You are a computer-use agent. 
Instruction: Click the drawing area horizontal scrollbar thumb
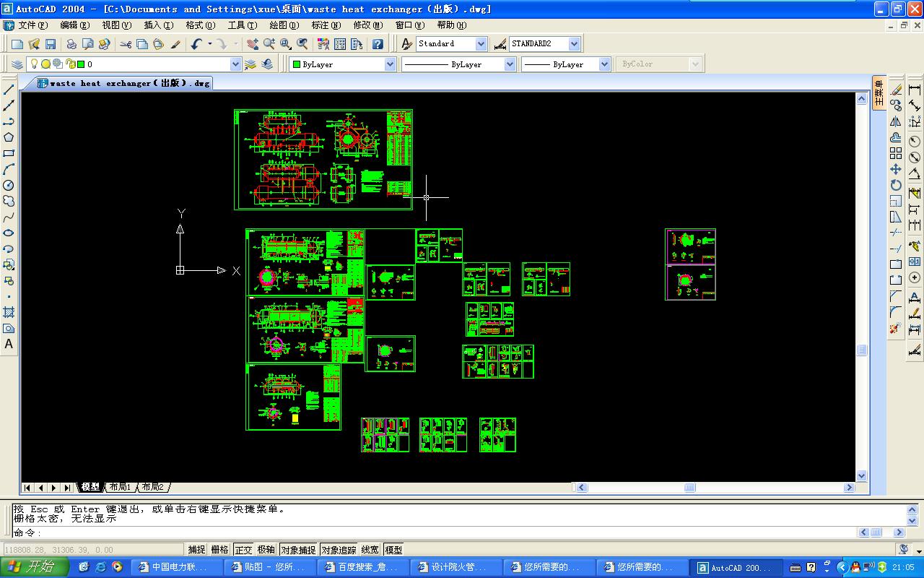click(689, 488)
